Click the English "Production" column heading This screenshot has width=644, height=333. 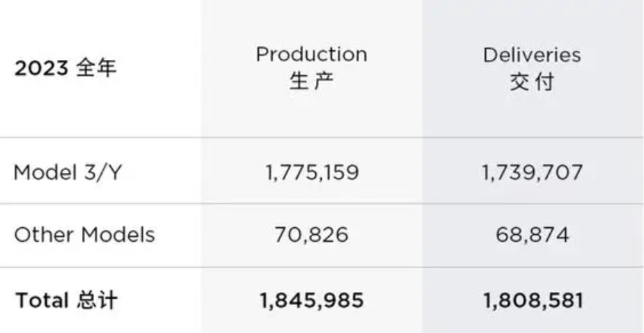tap(311, 54)
